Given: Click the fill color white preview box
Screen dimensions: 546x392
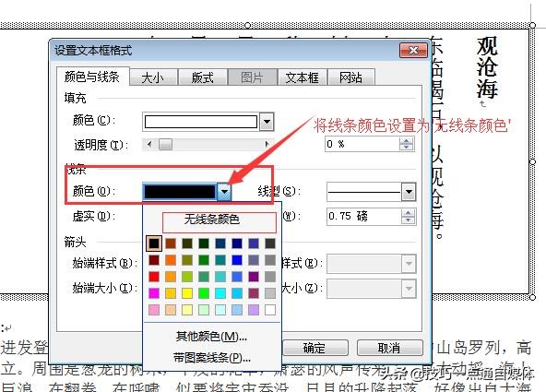Looking at the screenshot, I should tap(201, 122).
